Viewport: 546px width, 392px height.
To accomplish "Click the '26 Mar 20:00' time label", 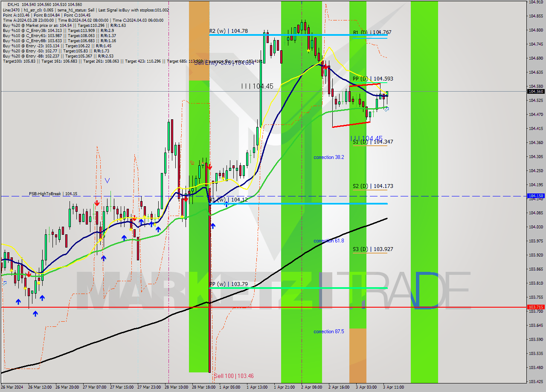I will tap(67, 387).
